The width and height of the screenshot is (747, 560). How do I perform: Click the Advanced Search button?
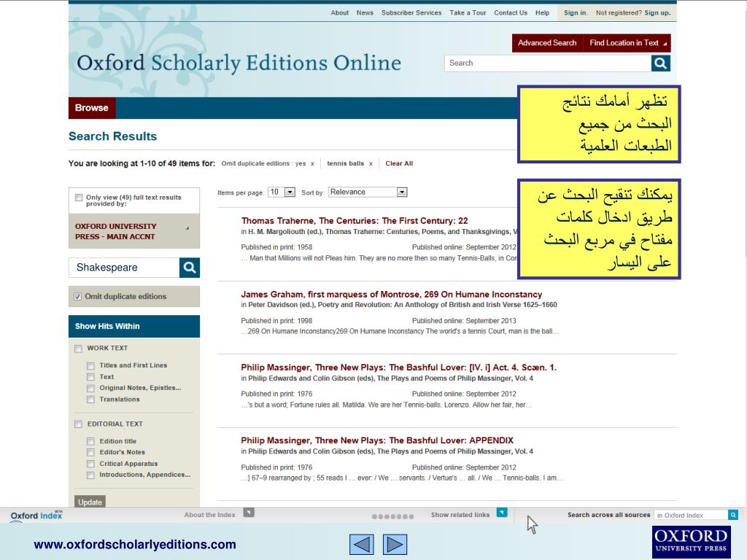pyautogui.click(x=547, y=43)
